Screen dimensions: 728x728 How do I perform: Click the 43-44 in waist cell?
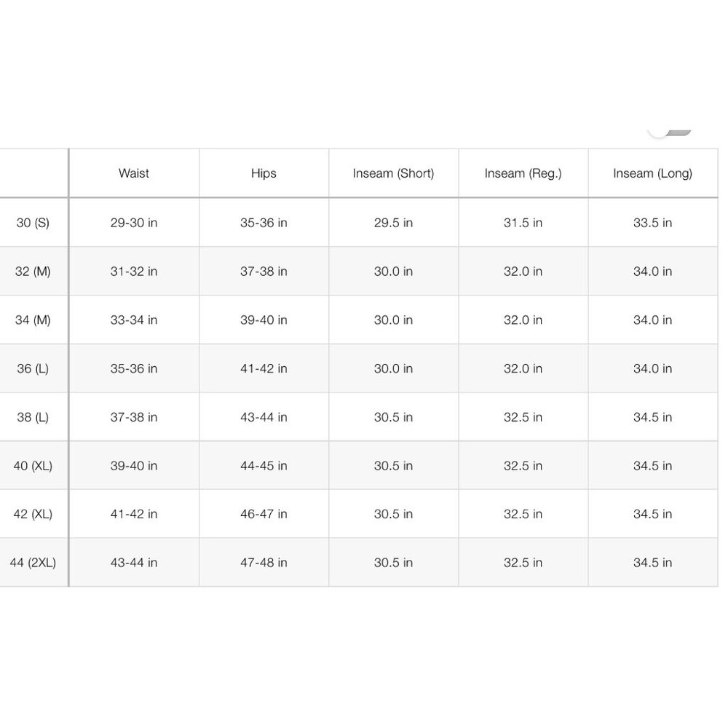click(x=134, y=563)
